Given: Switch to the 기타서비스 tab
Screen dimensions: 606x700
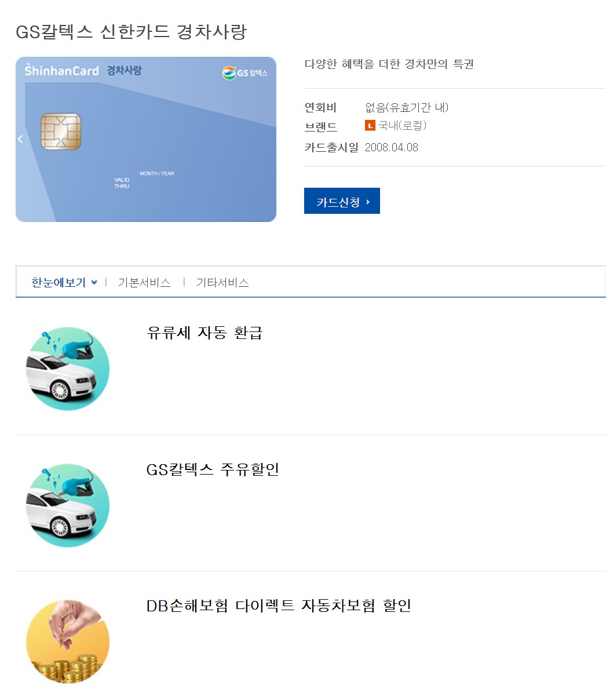Looking at the screenshot, I should click(221, 282).
